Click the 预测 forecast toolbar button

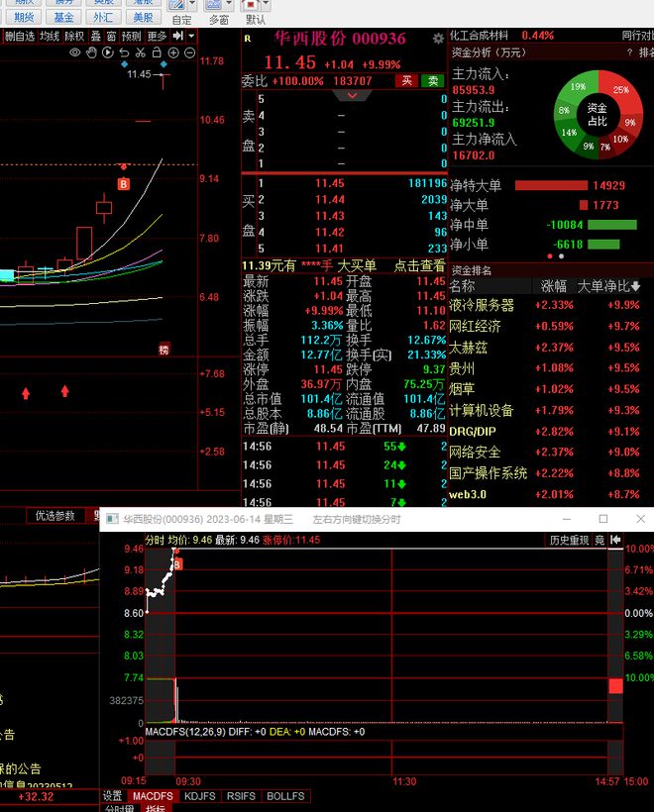tap(132, 37)
